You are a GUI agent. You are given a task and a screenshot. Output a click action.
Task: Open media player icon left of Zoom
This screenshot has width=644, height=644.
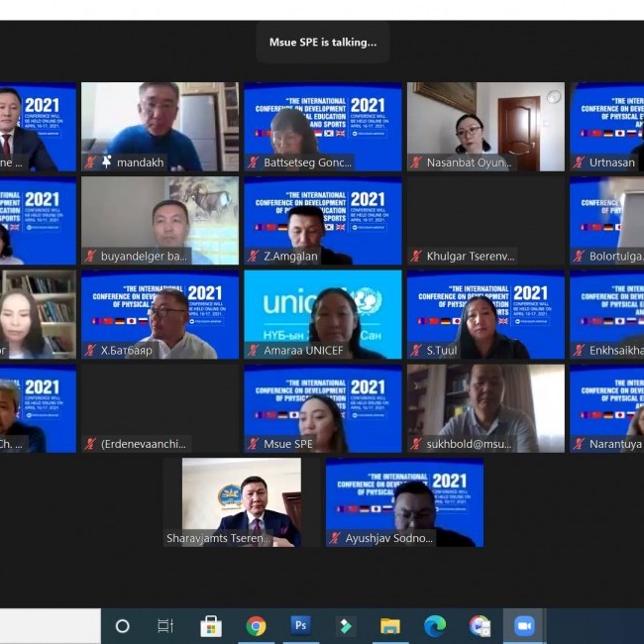point(480,626)
